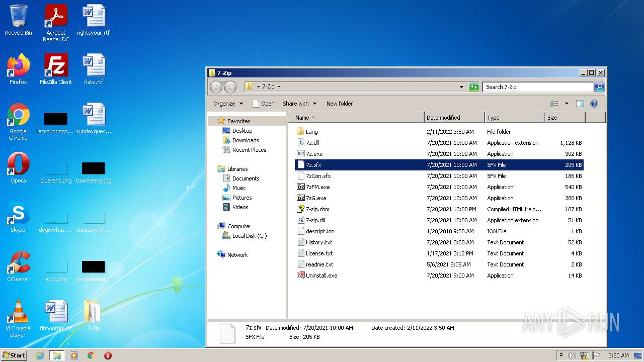Image resolution: width=644 pixels, height=362 pixels.
Task: Open Firefox desktop shortcut
Action: pyautogui.click(x=18, y=69)
